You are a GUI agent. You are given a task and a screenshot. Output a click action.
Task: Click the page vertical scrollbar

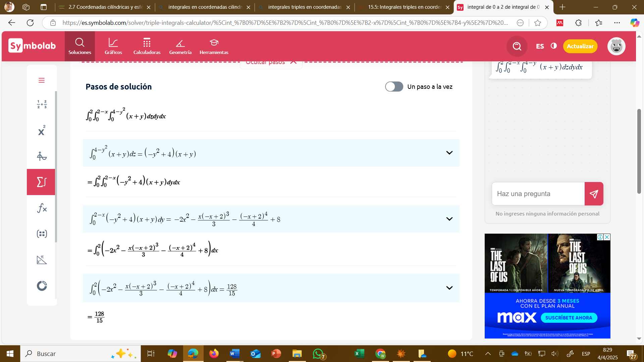(639, 151)
